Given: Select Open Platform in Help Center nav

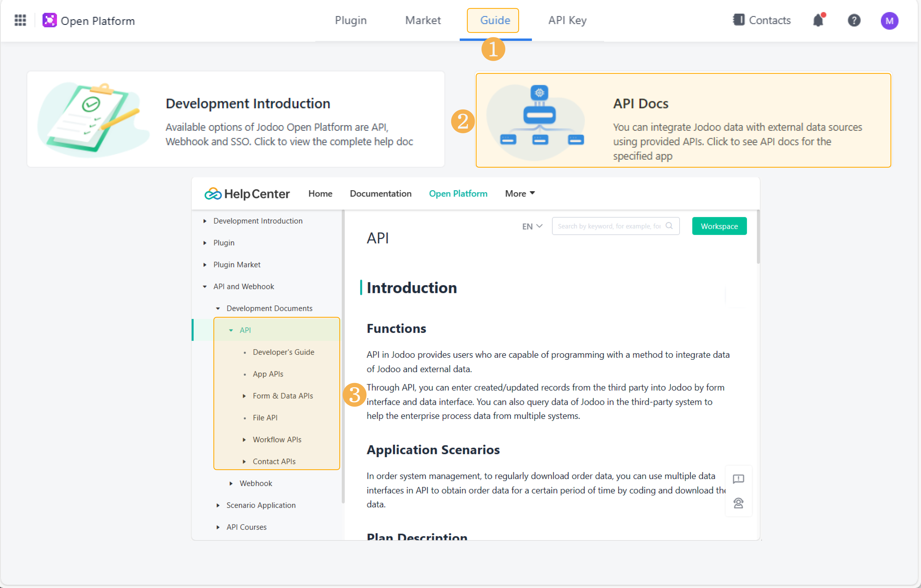Looking at the screenshot, I should pos(458,194).
